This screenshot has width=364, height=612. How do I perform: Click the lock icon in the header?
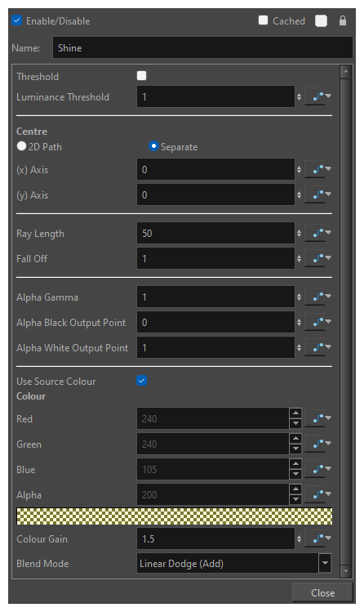click(343, 20)
